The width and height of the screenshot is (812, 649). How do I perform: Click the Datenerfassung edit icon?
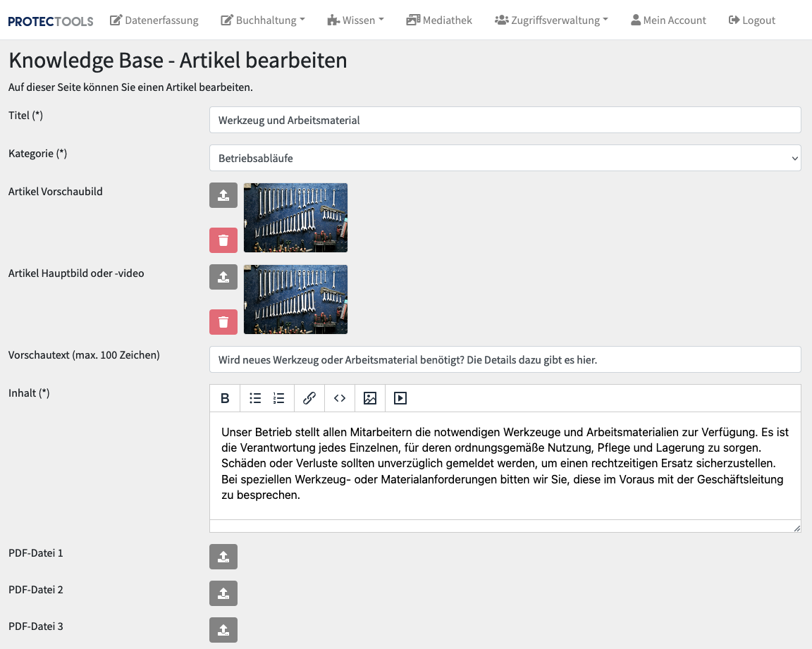click(116, 20)
